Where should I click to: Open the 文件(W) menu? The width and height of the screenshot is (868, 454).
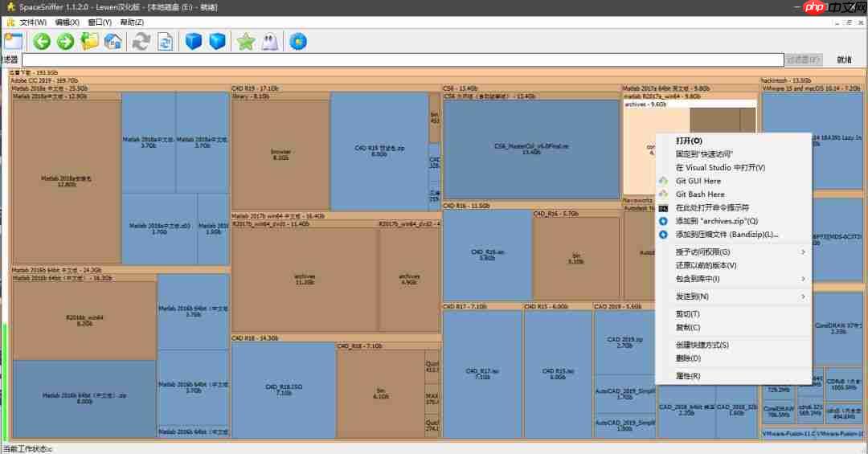[x=33, y=22]
